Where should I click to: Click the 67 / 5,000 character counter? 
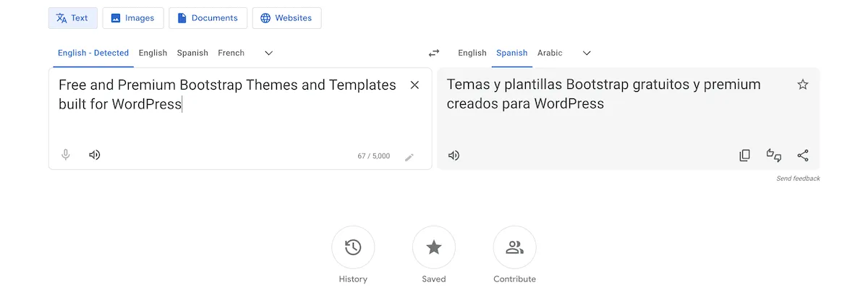click(374, 156)
